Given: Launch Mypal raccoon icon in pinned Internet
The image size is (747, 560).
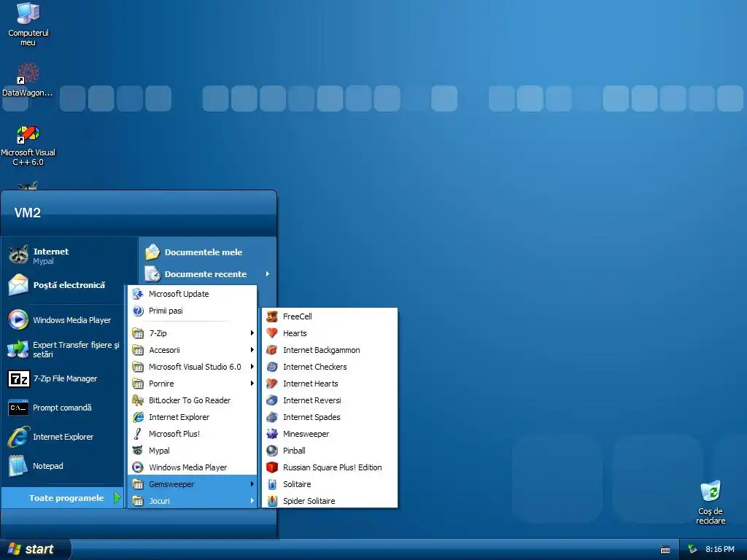Looking at the screenshot, I should point(18,255).
